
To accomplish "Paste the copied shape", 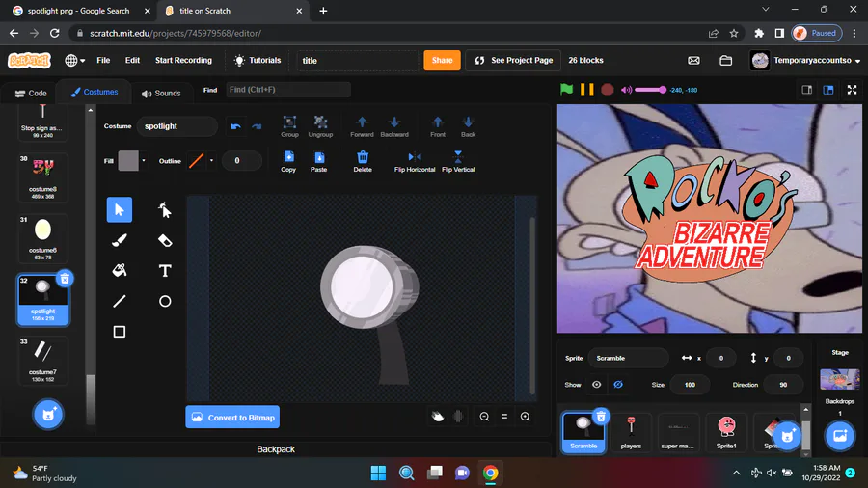I will (319, 161).
